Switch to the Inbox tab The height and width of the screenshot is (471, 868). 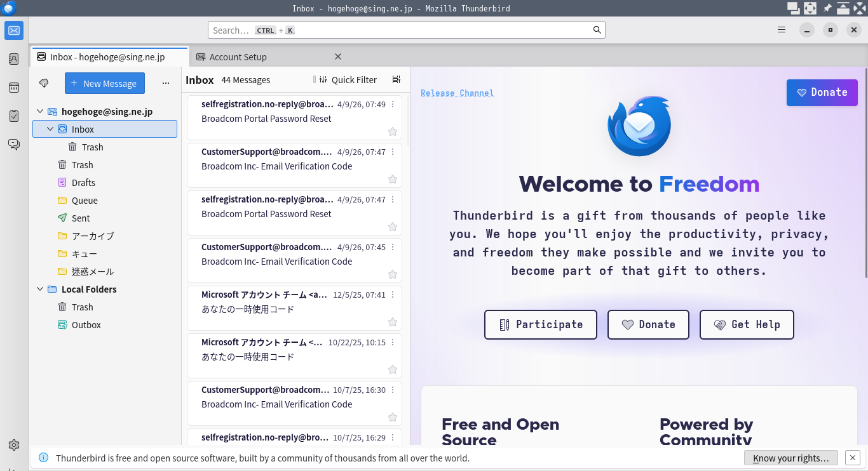coord(109,56)
